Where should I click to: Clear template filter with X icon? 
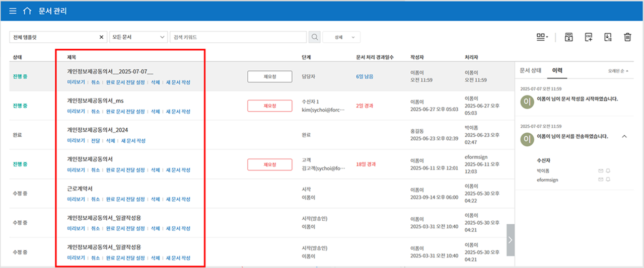(x=101, y=37)
